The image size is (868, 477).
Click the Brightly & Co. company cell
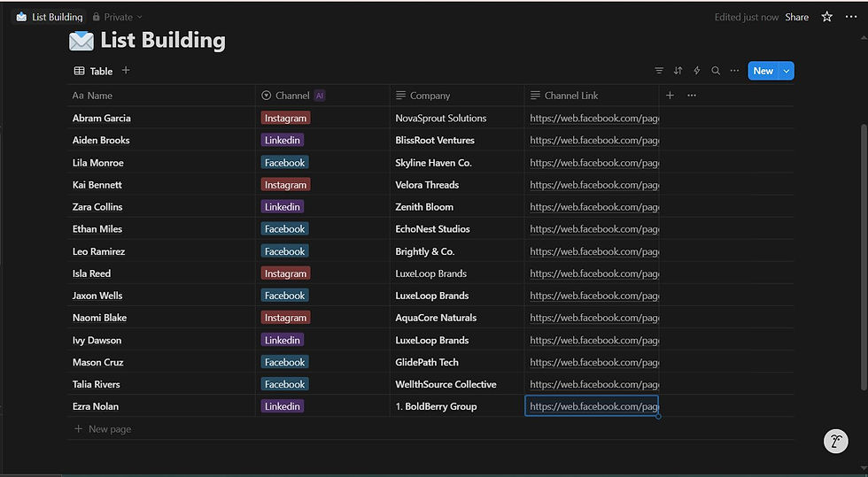click(x=457, y=251)
